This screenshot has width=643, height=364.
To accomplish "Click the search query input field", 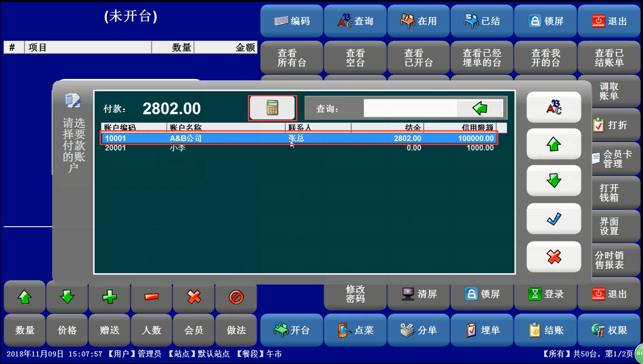I will 410,108.
